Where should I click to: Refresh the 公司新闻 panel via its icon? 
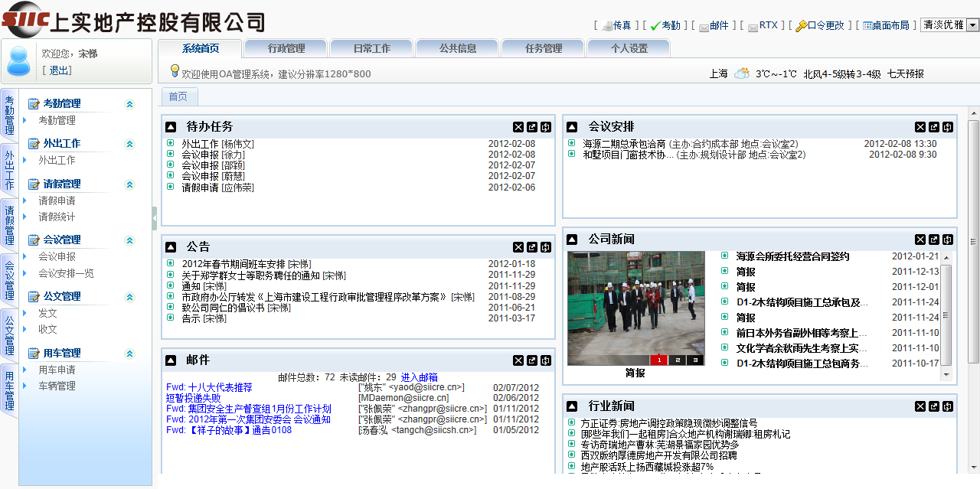point(948,240)
